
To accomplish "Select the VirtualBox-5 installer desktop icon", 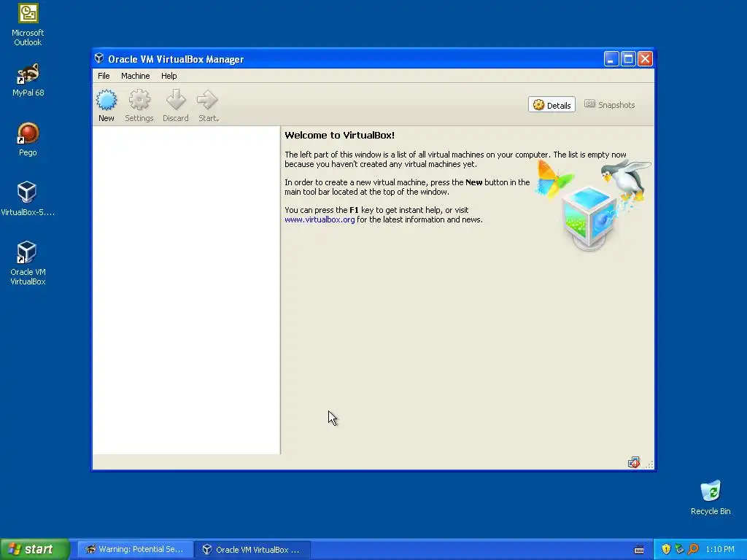I will [x=28, y=199].
